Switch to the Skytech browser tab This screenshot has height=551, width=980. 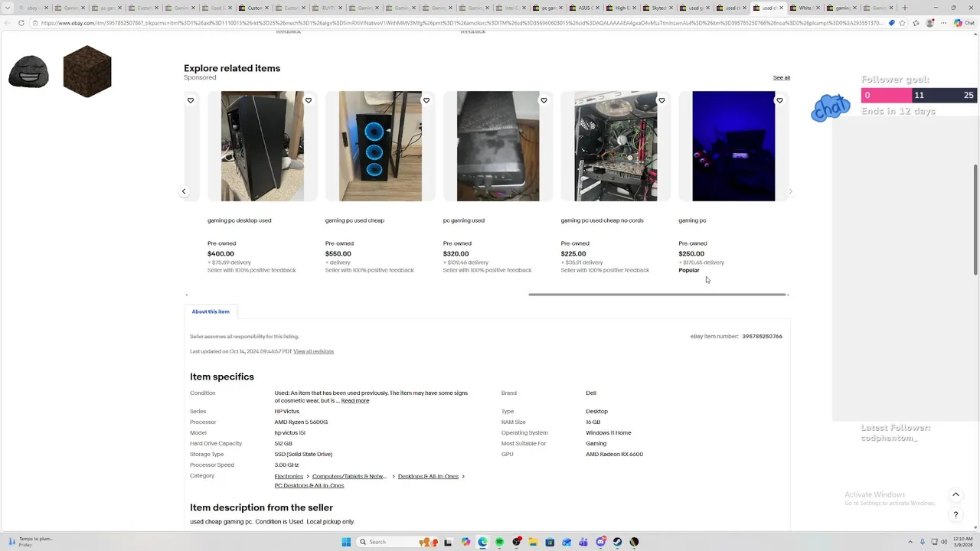point(658,8)
